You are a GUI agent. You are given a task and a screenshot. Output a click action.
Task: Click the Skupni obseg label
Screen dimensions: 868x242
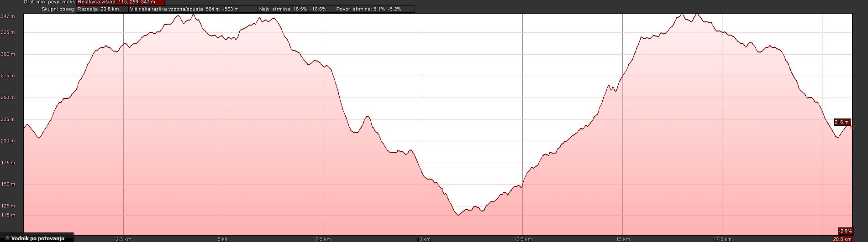tap(58, 9)
